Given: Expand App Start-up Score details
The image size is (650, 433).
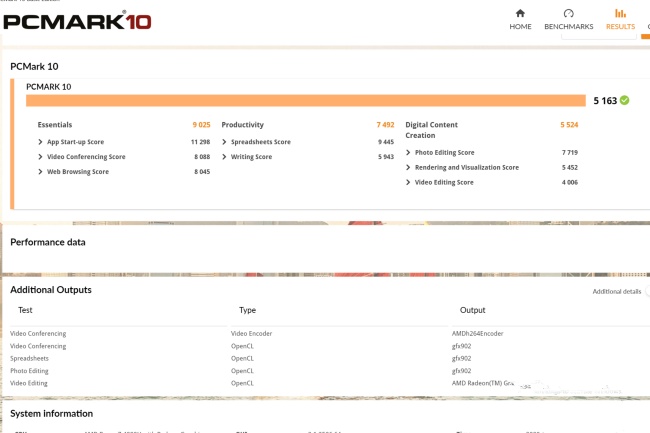Looking at the screenshot, I should (40, 142).
